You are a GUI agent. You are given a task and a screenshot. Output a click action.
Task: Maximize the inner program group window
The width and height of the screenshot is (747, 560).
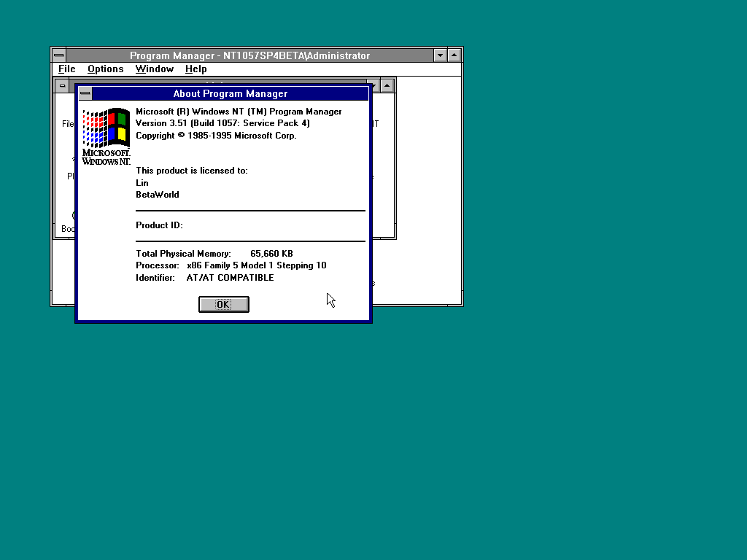387,86
